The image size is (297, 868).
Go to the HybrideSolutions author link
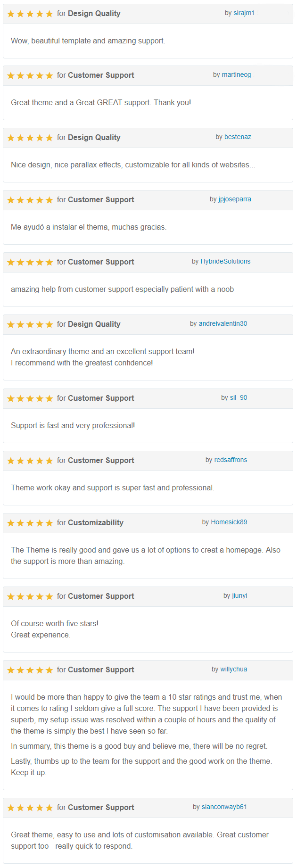(x=225, y=261)
